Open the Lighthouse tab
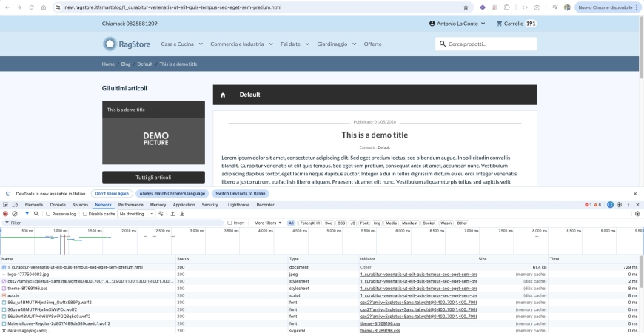 click(x=238, y=205)
